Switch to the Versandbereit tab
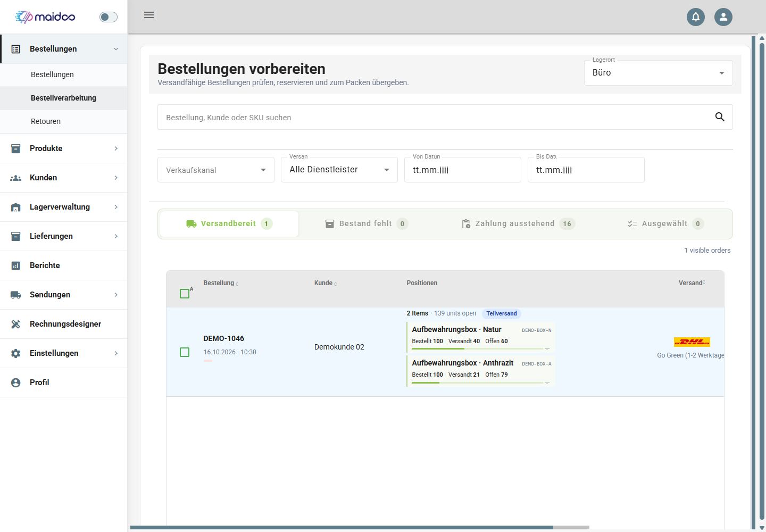The image size is (766, 532). point(229,224)
